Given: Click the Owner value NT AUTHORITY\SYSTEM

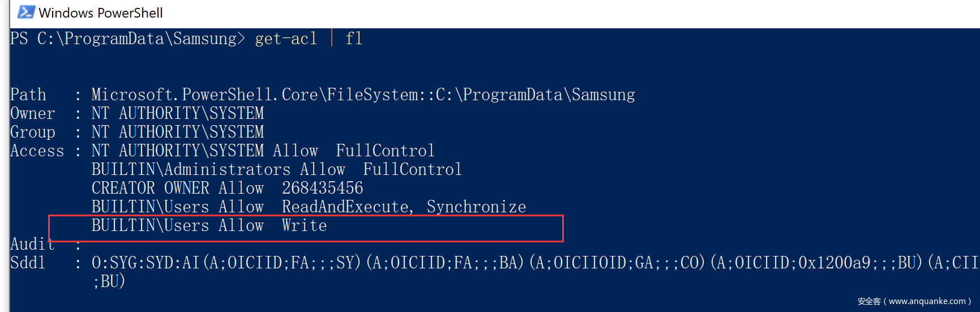Looking at the screenshot, I should point(178,113).
